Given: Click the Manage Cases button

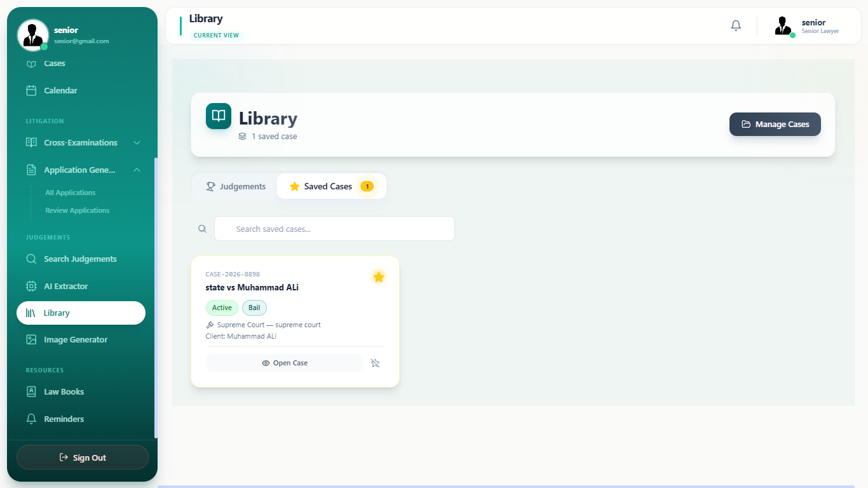Looking at the screenshot, I should pyautogui.click(x=775, y=125).
